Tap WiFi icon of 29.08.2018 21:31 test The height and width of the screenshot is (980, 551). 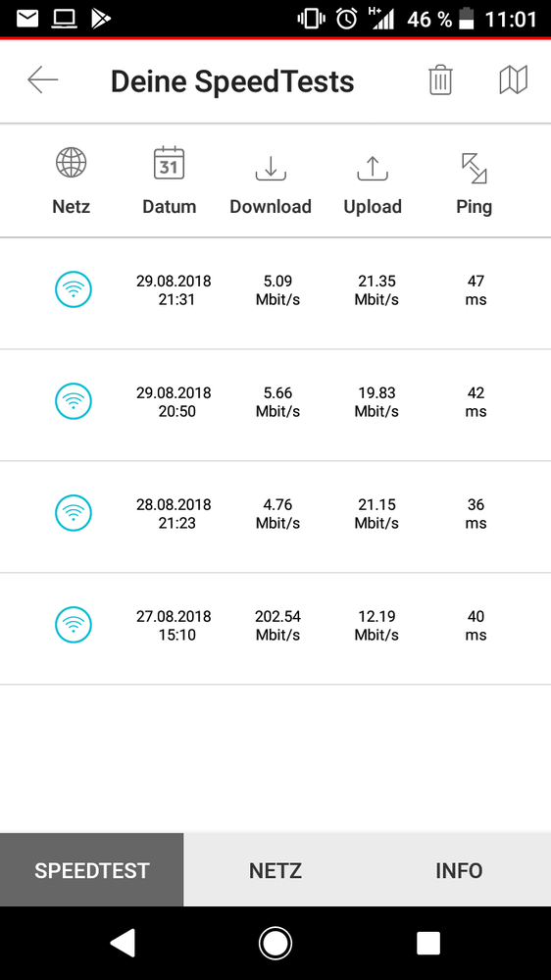[x=74, y=289]
